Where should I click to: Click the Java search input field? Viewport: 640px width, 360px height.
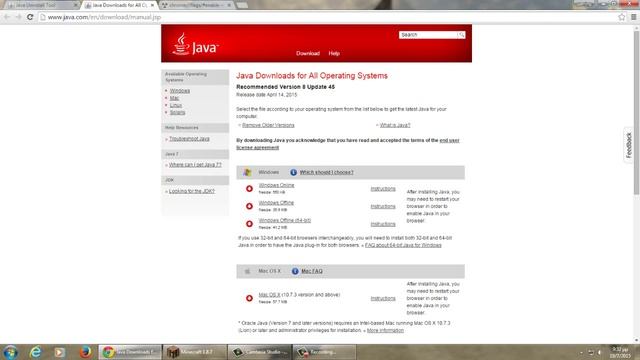pyautogui.click(x=428, y=35)
